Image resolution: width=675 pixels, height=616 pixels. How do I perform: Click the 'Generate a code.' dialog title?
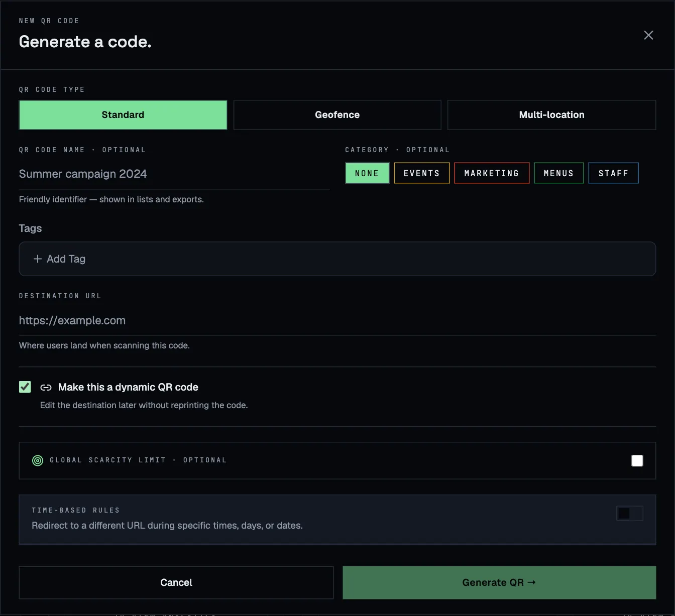[85, 42]
